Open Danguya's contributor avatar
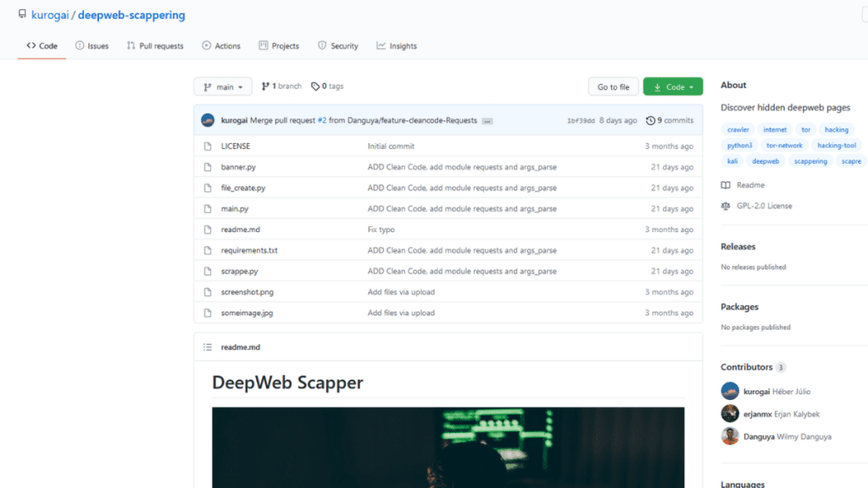Screen dimensions: 868x488 pyautogui.click(x=730, y=436)
